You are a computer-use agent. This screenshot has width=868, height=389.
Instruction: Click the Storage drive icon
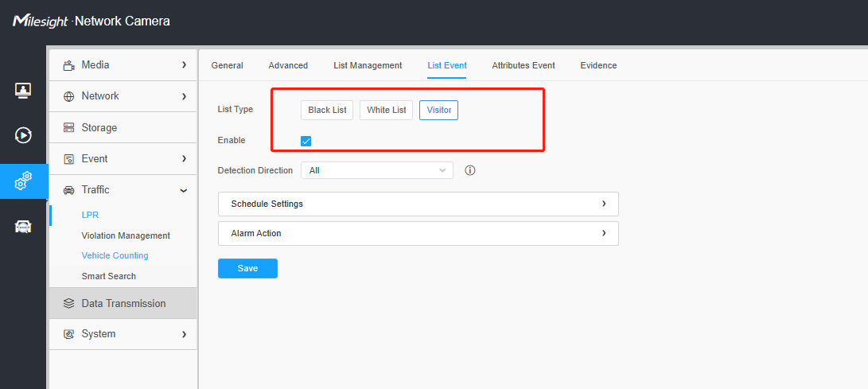click(68, 128)
